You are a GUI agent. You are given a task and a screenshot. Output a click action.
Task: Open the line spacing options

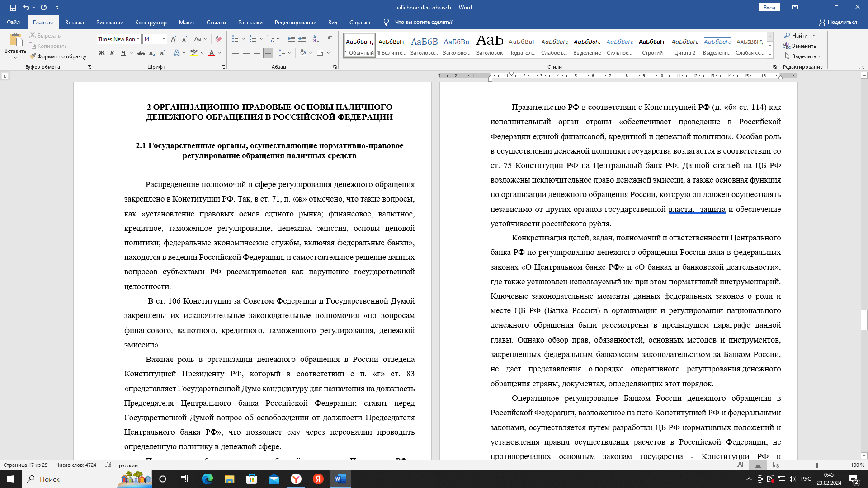(x=284, y=53)
